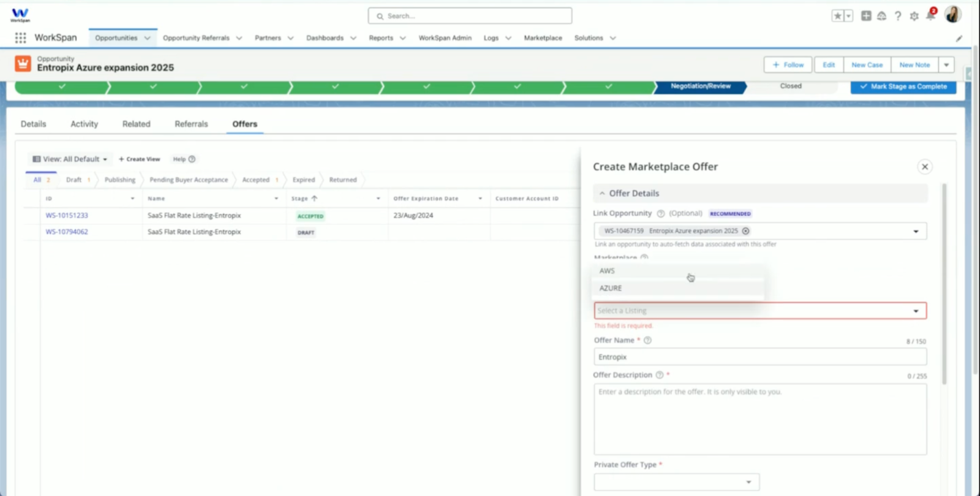
Task: Click the New Case button
Action: tap(867, 65)
